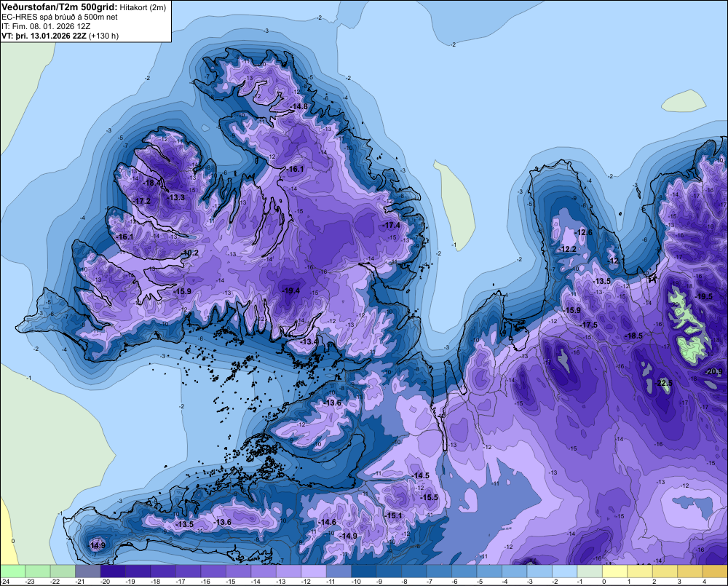Image resolution: width=728 pixels, height=586 pixels.
Task: Click the -19.4 temperature value on the map
Action: tap(290, 290)
